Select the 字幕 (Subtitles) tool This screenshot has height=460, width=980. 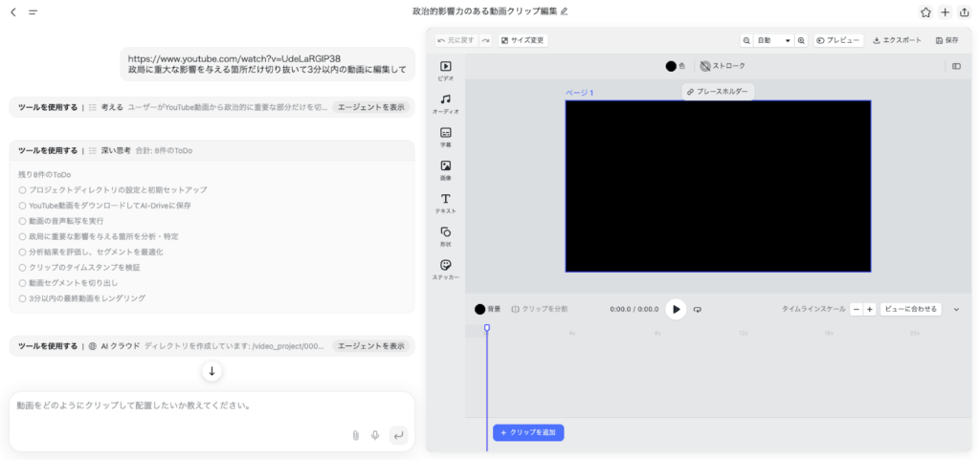click(x=445, y=137)
